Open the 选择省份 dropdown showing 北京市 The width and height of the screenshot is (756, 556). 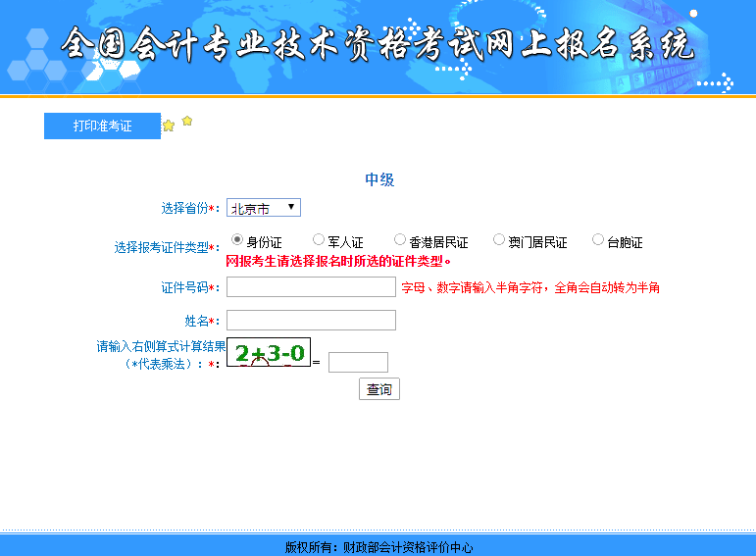[x=264, y=207]
